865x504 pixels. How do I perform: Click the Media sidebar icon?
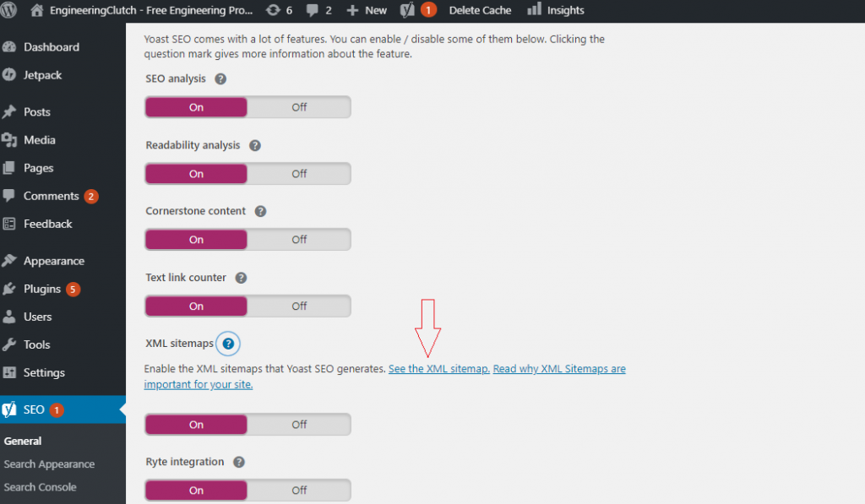[x=8, y=140]
